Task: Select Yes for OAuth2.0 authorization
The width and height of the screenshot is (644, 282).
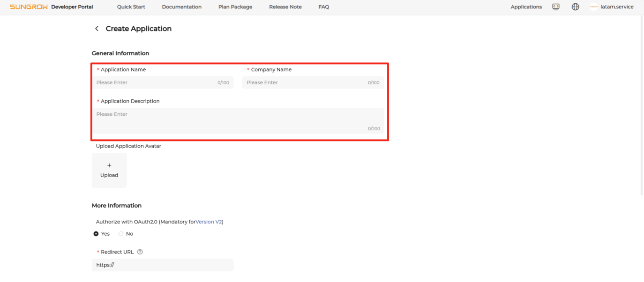Action: click(96, 234)
